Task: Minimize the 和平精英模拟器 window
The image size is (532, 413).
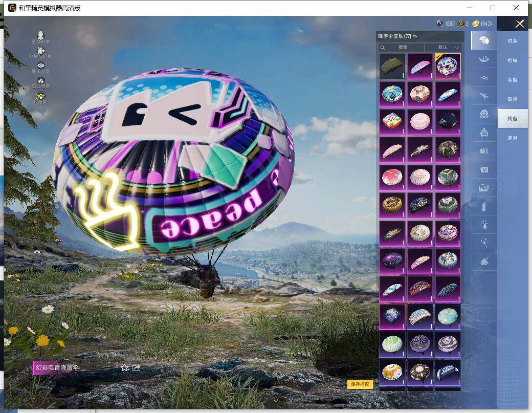Action: click(x=470, y=8)
